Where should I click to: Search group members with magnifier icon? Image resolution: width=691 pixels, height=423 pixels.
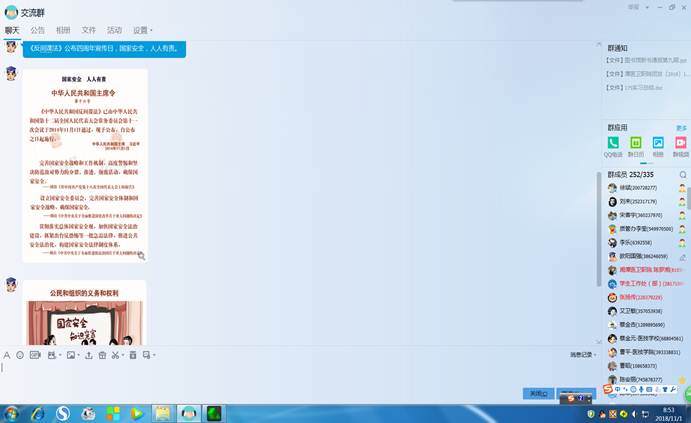click(x=683, y=175)
